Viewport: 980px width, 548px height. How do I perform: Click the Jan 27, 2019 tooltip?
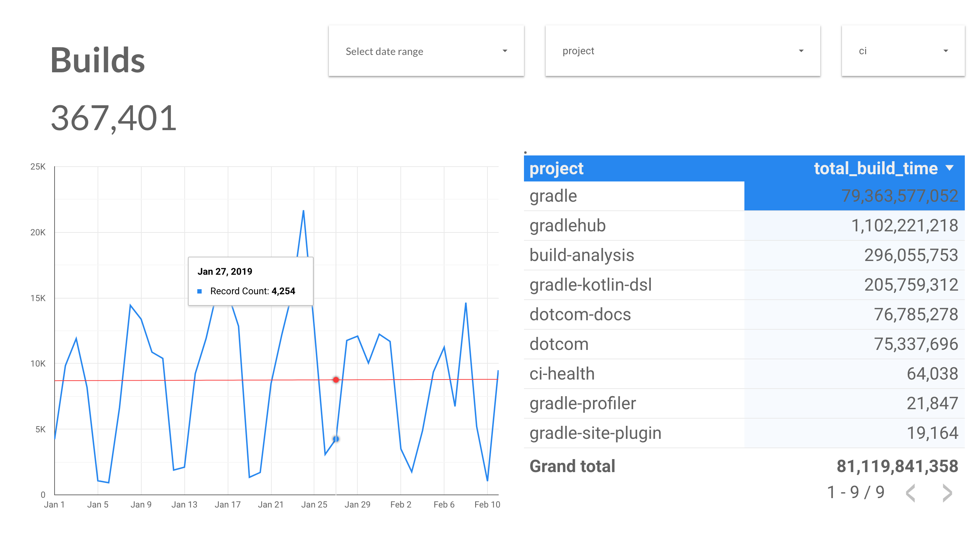(250, 281)
